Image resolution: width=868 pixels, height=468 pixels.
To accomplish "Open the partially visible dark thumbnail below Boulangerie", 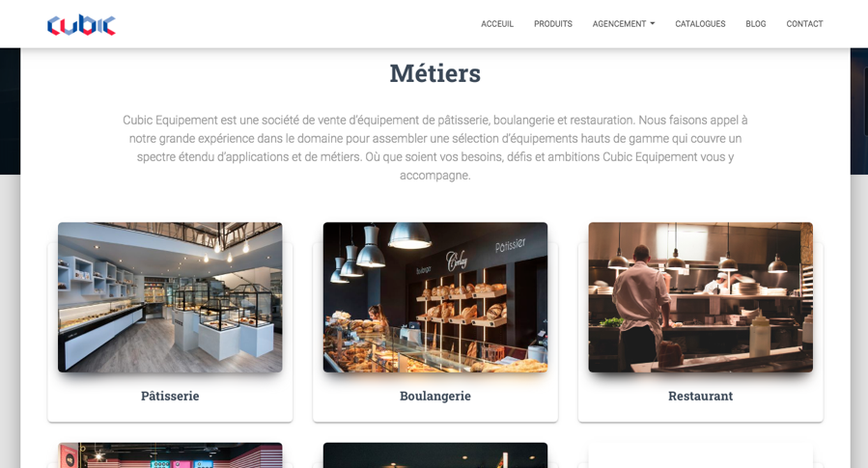I will (x=435, y=455).
